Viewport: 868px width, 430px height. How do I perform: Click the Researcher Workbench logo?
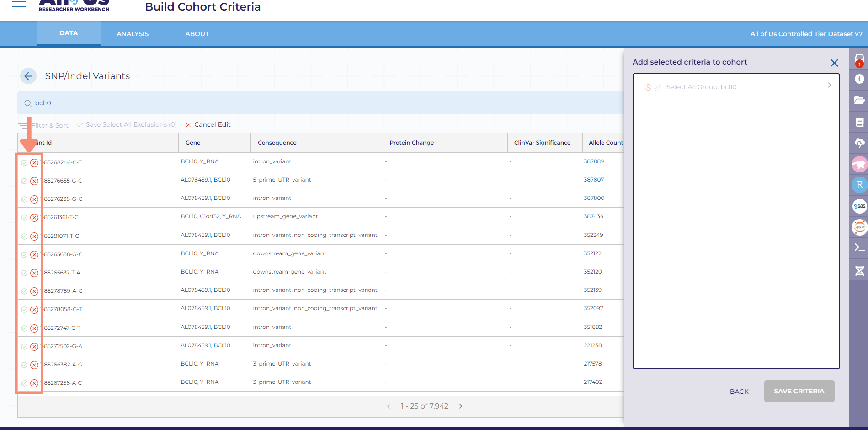coord(74,5)
